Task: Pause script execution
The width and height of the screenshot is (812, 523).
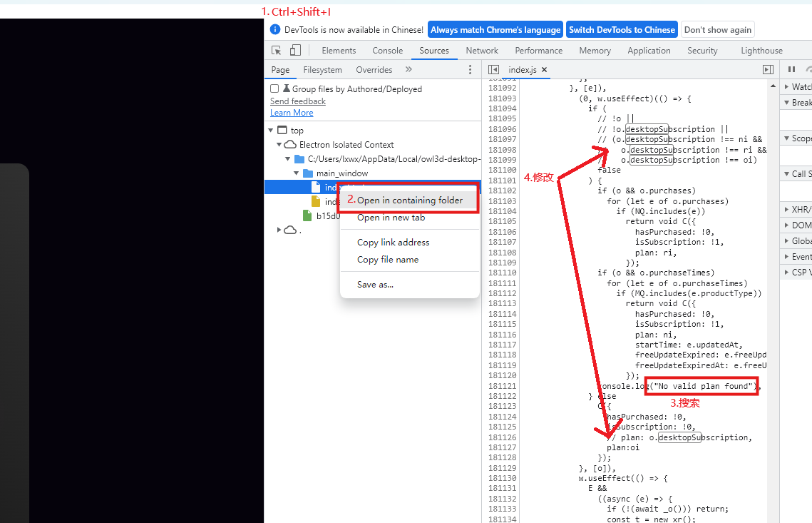Action: pos(791,70)
